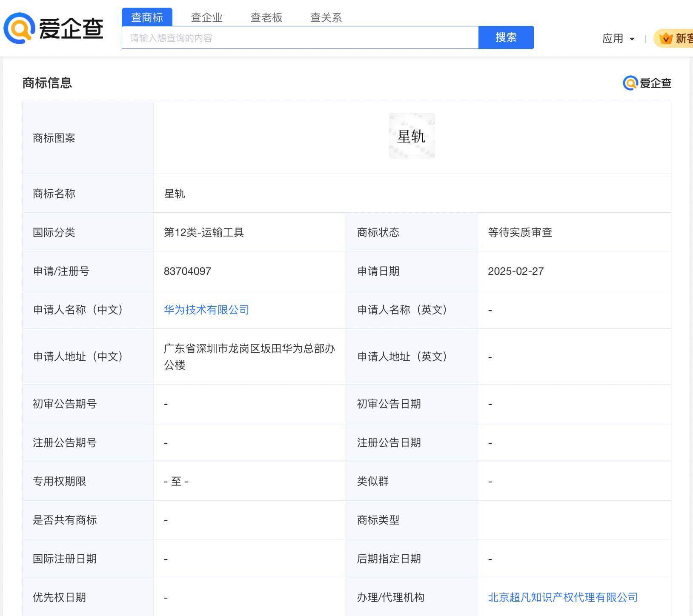Click the search input field

[300, 38]
